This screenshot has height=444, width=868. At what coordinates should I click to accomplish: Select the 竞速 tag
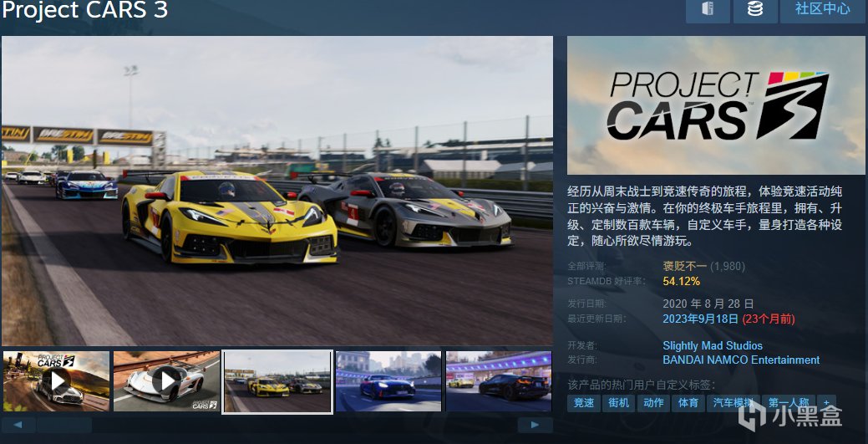point(584,403)
